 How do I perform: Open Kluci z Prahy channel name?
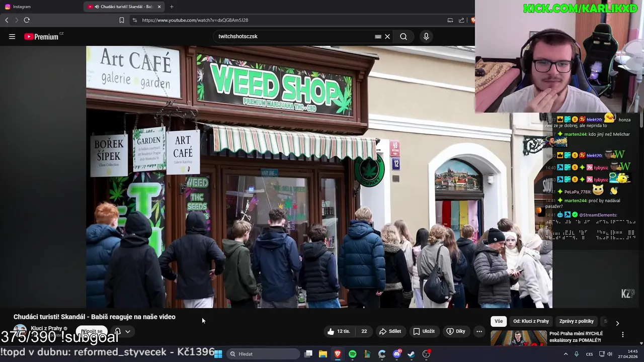point(46,328)
